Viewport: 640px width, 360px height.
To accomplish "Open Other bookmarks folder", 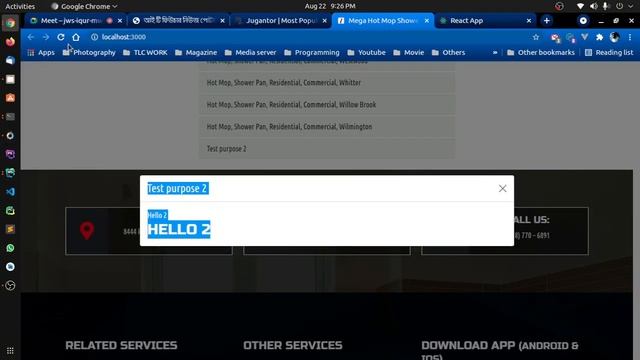I will pyautogui.click(x=541, y=53).
